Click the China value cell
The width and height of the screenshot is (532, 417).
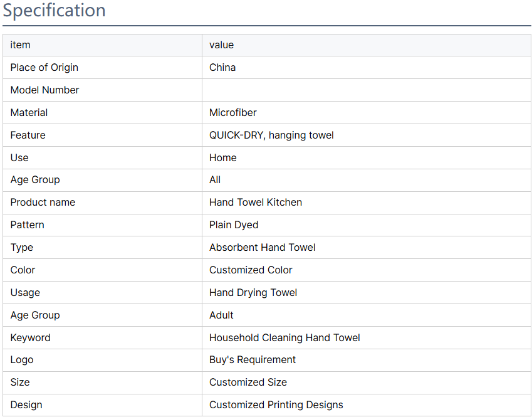(222, 68)
